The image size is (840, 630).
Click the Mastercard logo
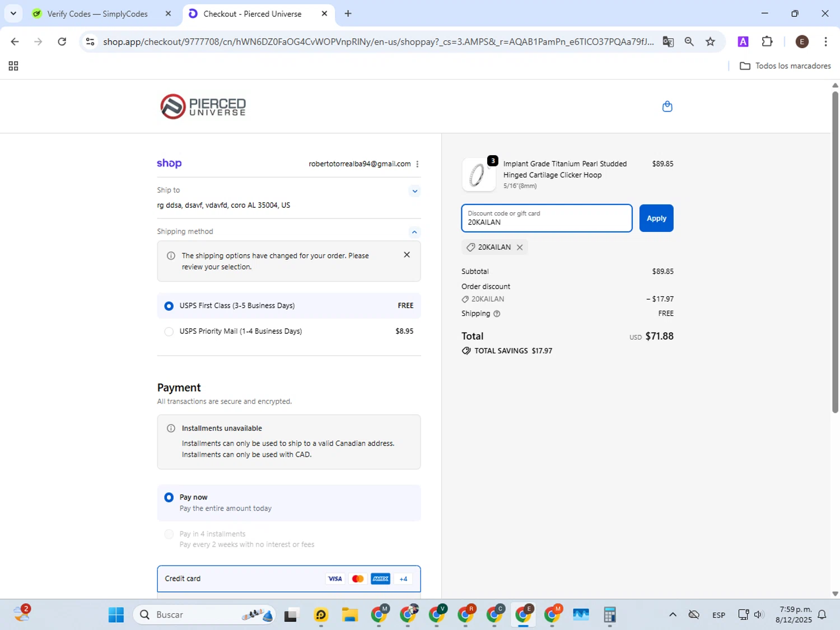[357, 578]
